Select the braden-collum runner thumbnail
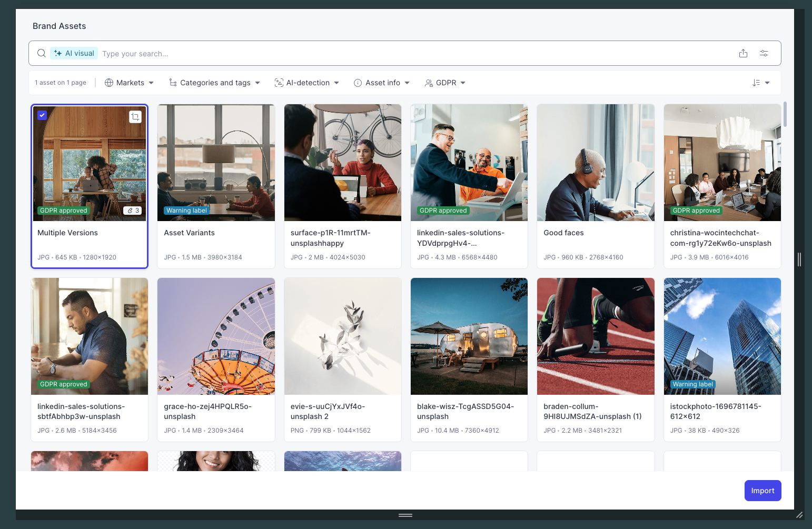This screenshot has height=529, width=812. tap(596, 336)
